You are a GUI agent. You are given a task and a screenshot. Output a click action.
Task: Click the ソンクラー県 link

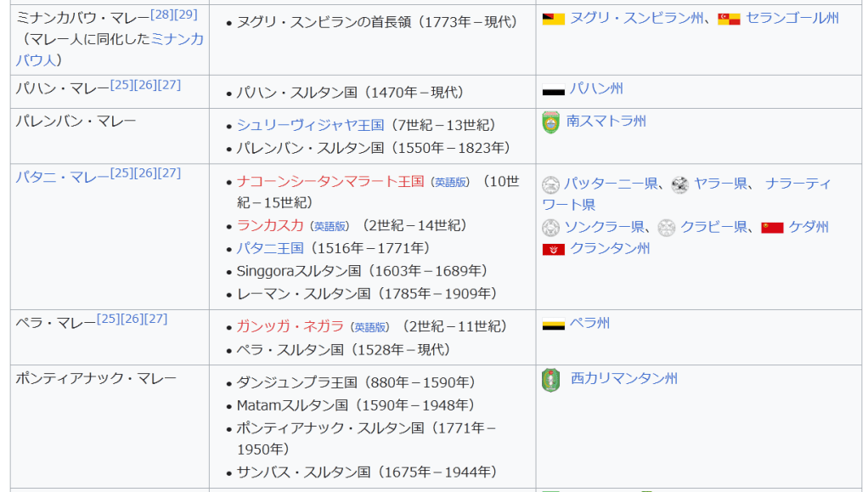pos(604,227)
